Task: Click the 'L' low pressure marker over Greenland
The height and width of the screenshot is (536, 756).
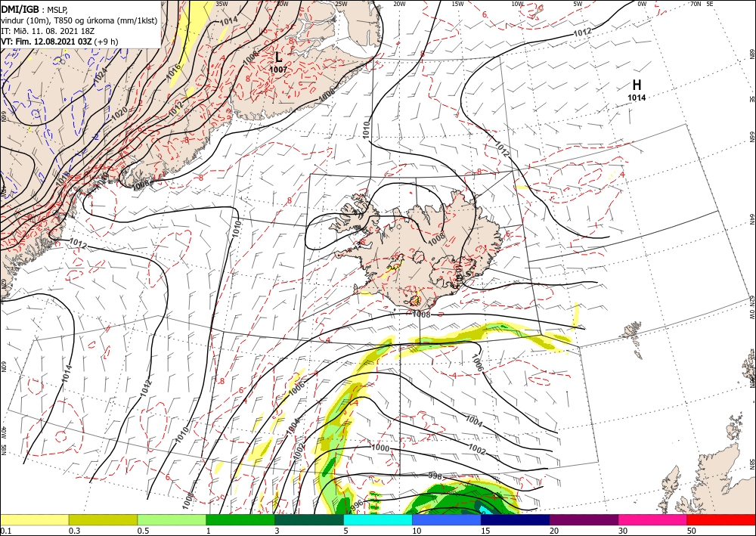Action: 279,57
